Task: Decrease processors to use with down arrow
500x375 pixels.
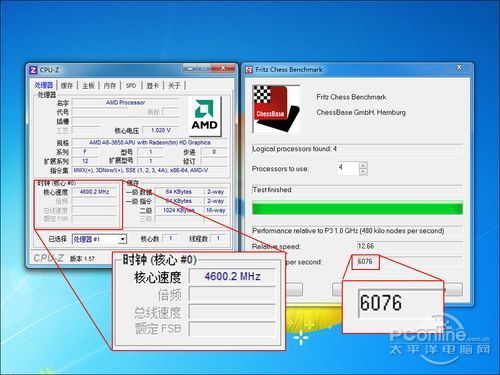Action: coord(363,171)
